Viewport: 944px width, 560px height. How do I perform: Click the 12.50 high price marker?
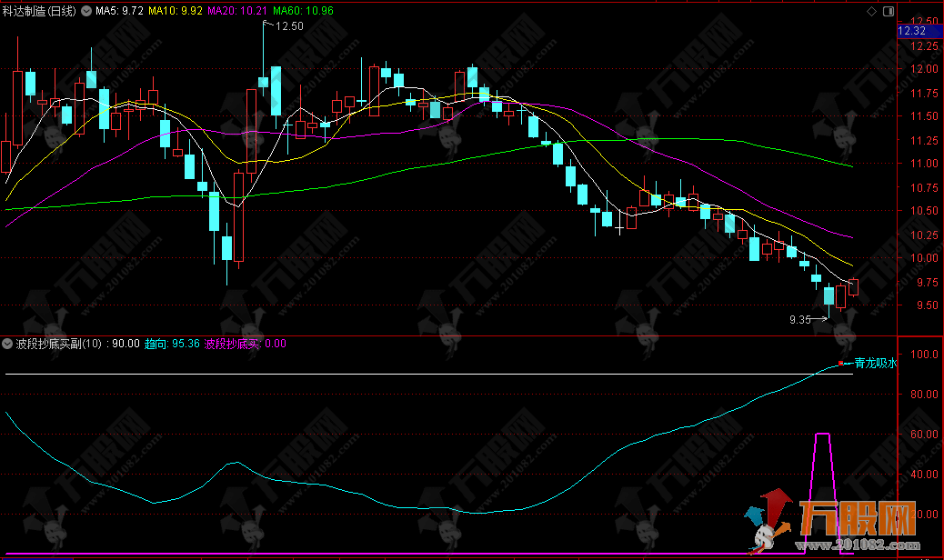[289, 25]
